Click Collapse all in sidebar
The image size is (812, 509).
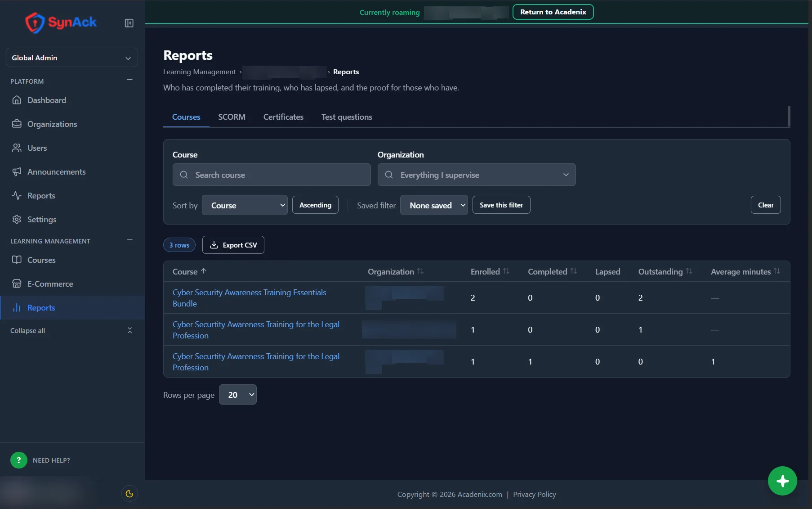pyautogui.click(x=72, y=330)
